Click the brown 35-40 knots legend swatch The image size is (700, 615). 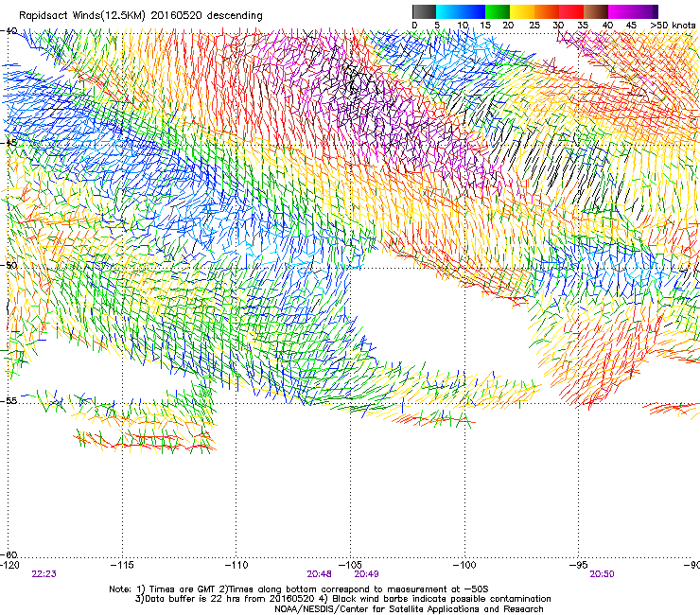tap(596, 11)
